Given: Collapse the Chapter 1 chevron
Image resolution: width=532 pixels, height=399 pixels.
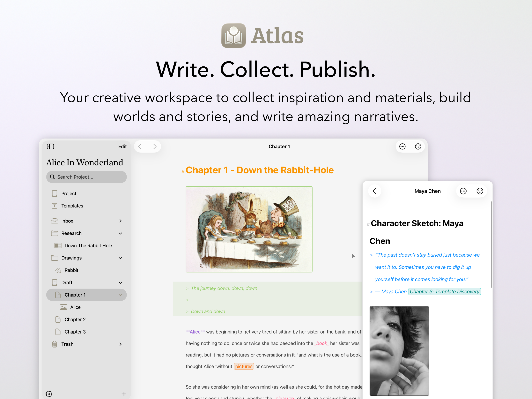Looking at the screenshot, I should [121, 295].
